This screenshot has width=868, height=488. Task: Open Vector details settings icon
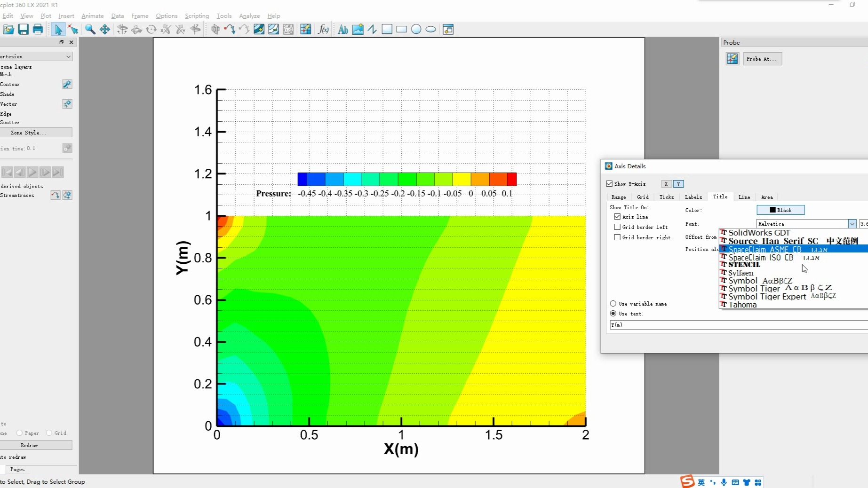tap(67, 104)
